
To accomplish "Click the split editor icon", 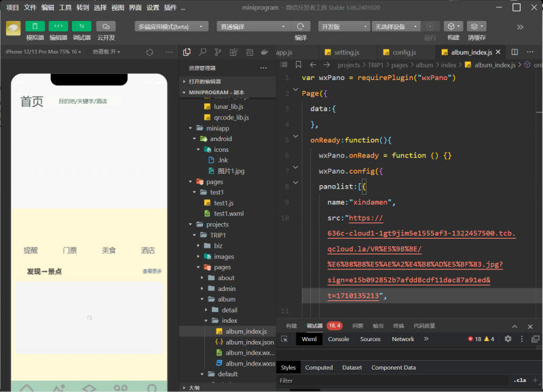I will pyautogui.click(x=514, y=52).
